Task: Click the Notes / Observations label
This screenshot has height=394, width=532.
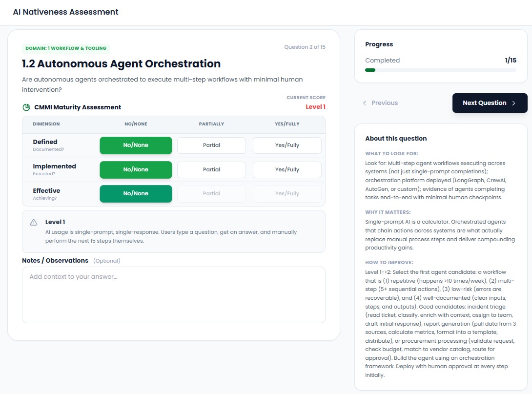Action: (x=55, y=261)
